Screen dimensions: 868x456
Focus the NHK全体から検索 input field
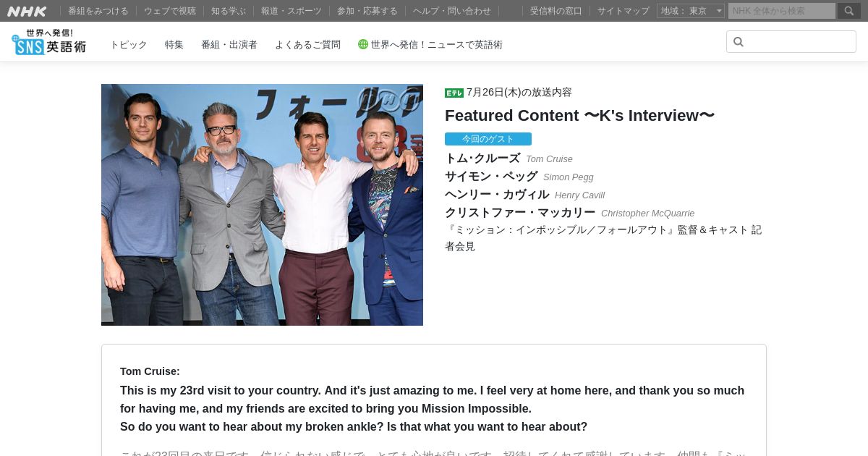pyautogui.click(x=781, y=11)
